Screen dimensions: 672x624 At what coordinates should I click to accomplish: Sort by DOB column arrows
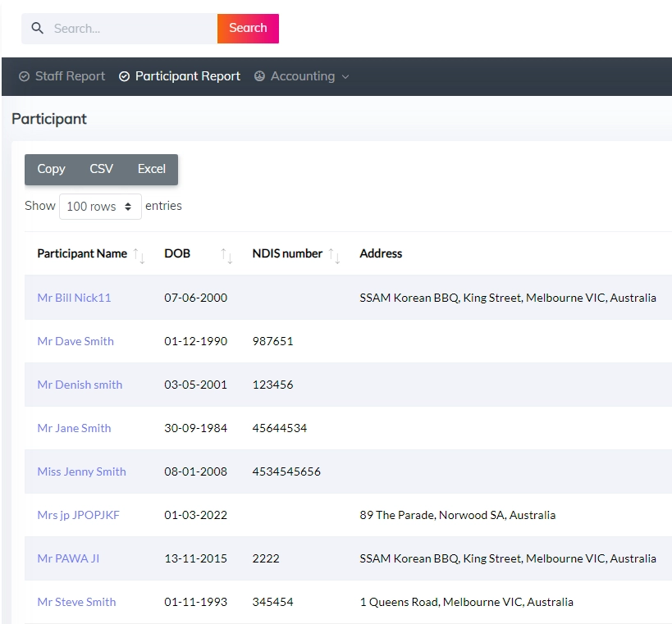(x=226, y=256)
